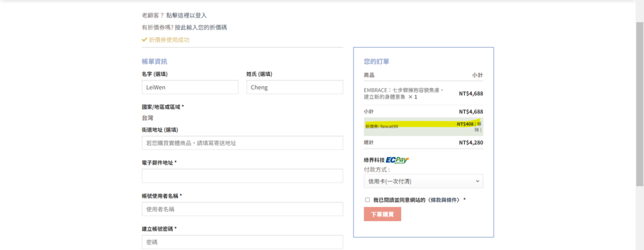
Task: Focus the account password input field
Action: [x=242, y=242]
